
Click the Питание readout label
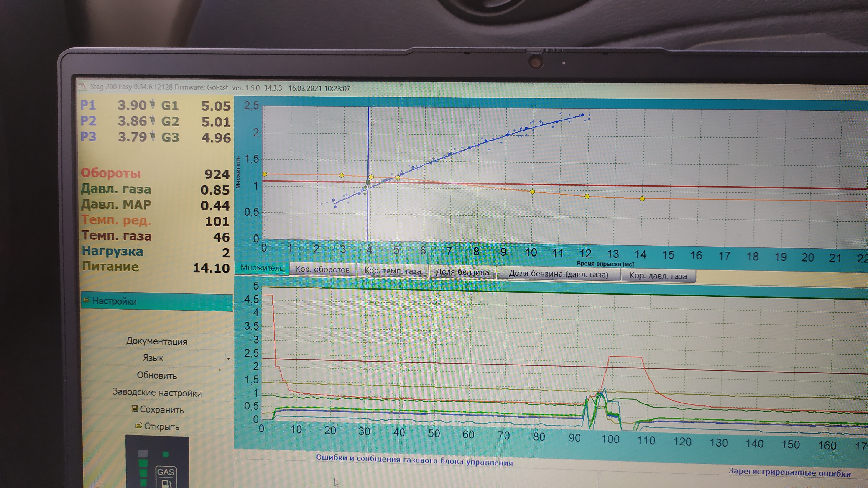[x=110, y=266]
